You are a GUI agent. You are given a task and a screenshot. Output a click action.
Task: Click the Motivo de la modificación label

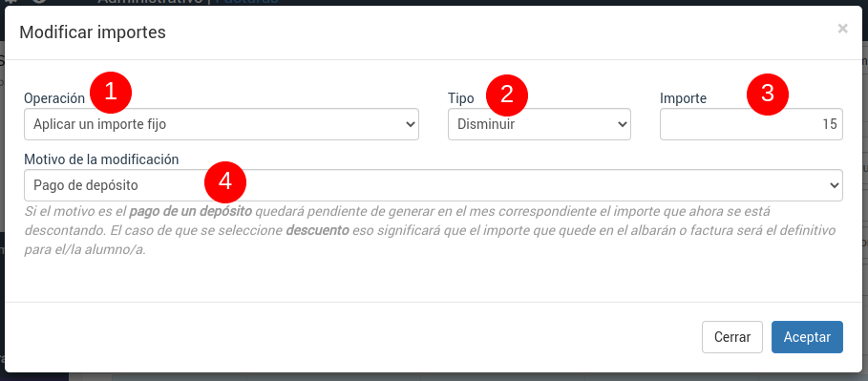coord(101,159)
